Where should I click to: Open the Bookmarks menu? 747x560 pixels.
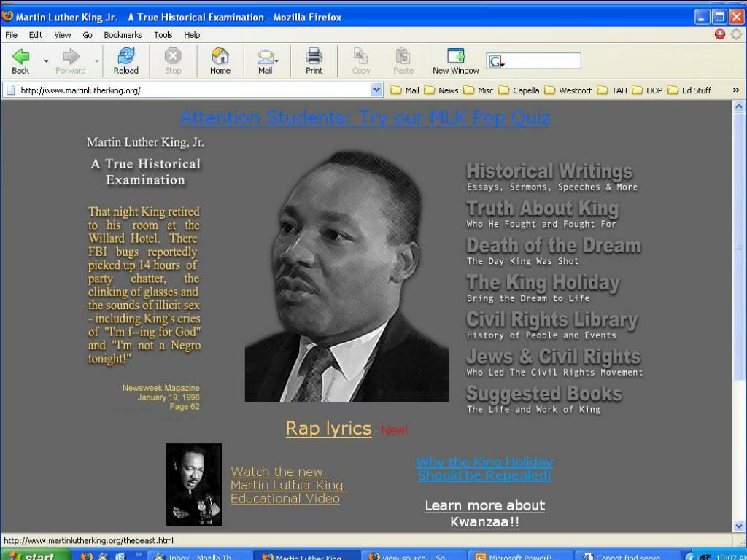[x=123, y=35]
